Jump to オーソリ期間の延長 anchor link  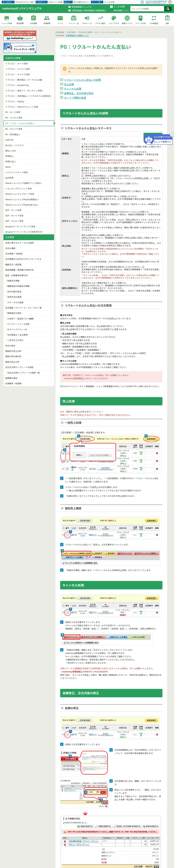pos(75,98)
